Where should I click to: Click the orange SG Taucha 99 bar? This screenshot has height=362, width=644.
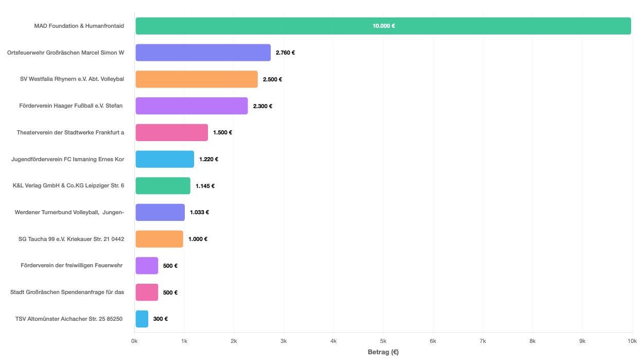159,239
